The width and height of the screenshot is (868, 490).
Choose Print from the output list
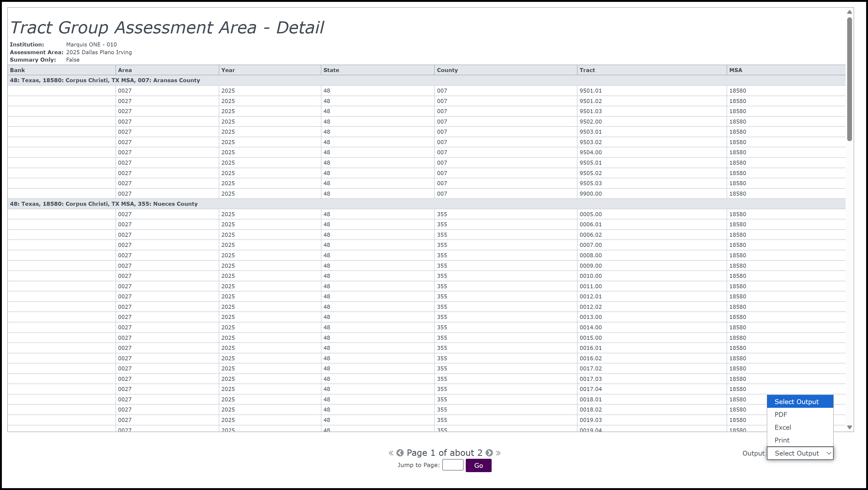(x=782, y=440)
